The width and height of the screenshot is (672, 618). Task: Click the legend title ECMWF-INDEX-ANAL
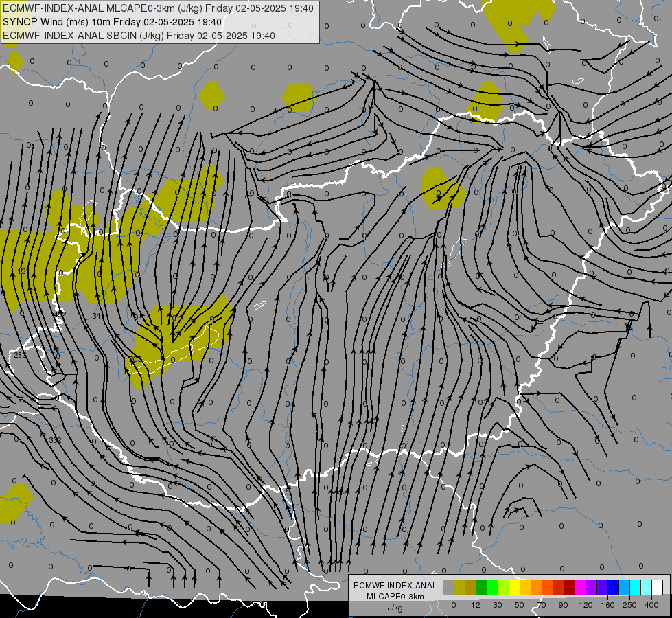[x=395, y=586]
